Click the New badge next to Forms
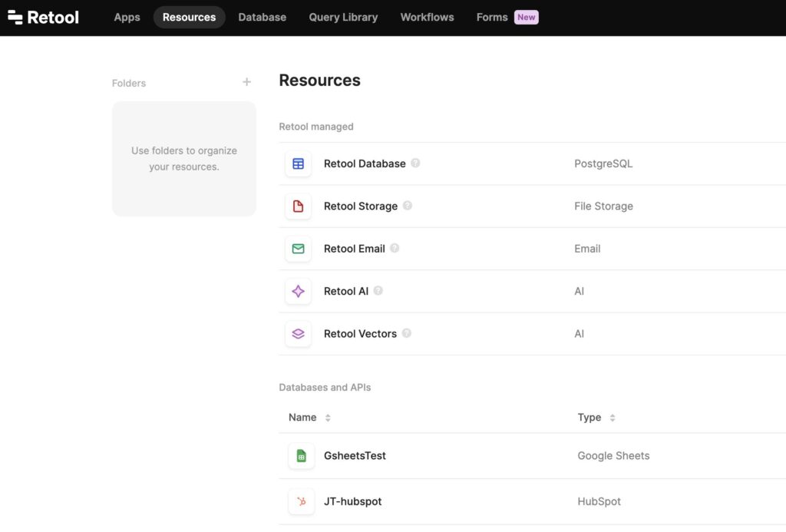786x532 pixels. (x=527, y=17)
